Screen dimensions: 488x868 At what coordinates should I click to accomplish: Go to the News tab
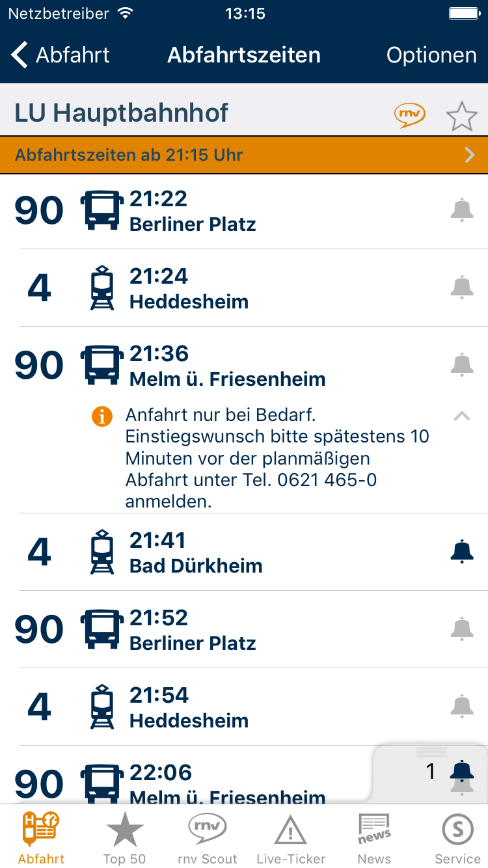374,838
